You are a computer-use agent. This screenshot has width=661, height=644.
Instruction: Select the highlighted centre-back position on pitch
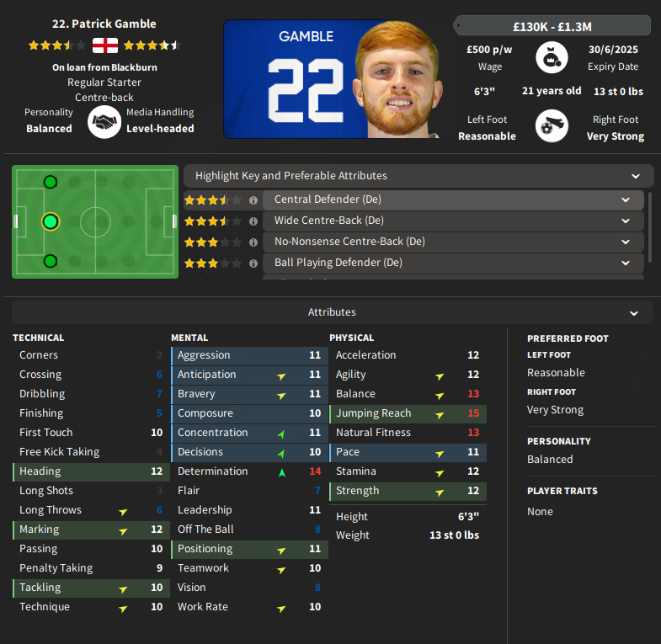(51, 221)
